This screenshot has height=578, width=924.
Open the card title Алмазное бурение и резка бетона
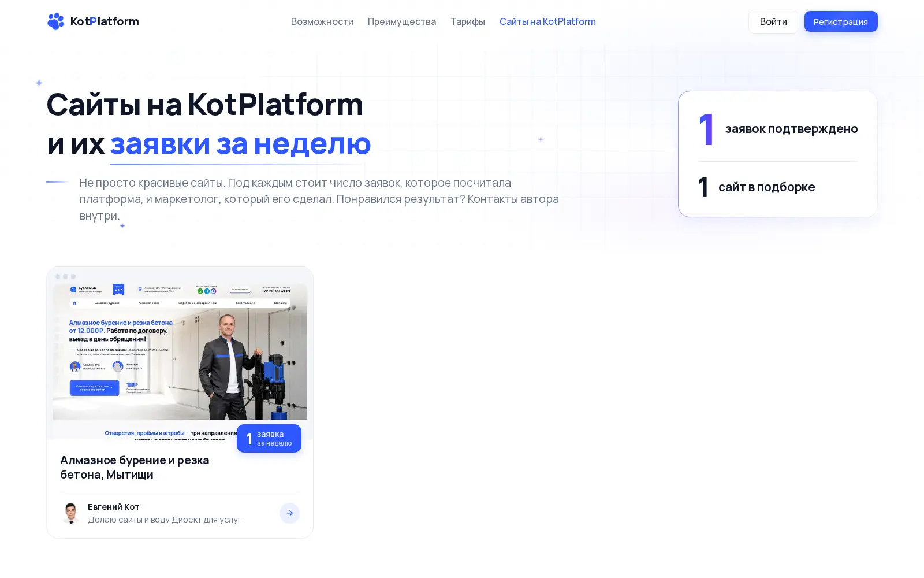pos(135,467)
